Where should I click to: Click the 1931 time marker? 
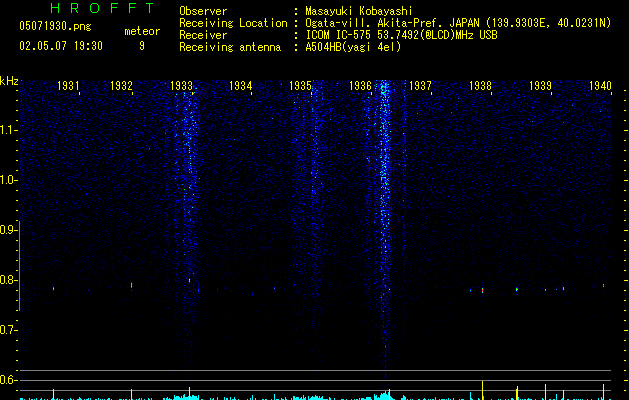[x=68, y=86]
